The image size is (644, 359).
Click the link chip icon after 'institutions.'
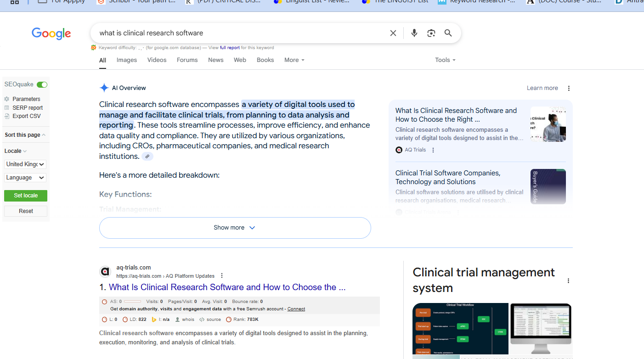tap(147, 157)
